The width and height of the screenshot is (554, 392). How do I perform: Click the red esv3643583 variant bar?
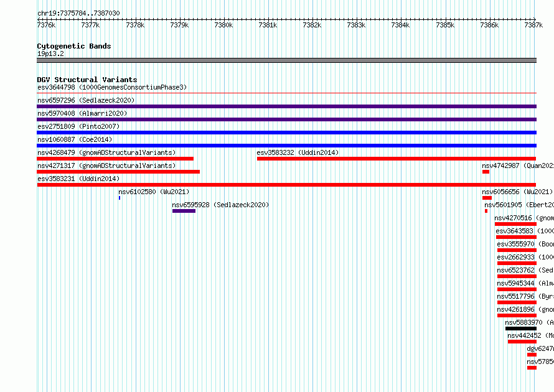[516, 237]
